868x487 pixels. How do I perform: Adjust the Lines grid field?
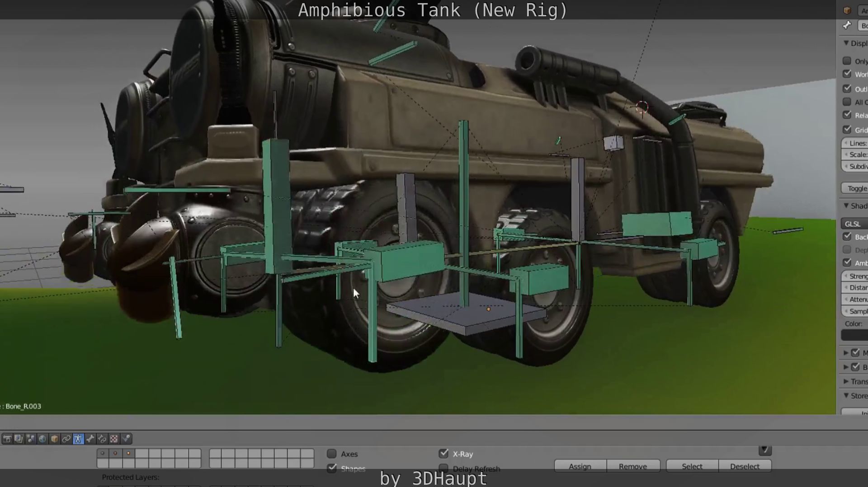854,143
